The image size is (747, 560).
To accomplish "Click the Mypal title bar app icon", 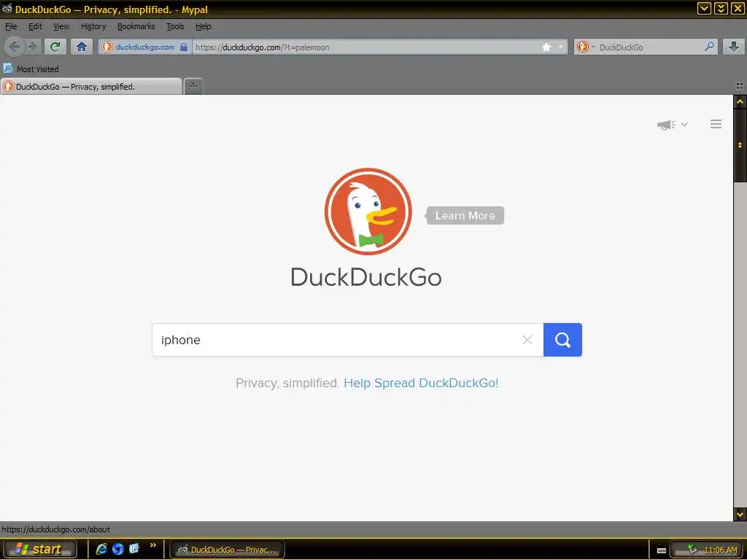I will (x=7, y=9).
